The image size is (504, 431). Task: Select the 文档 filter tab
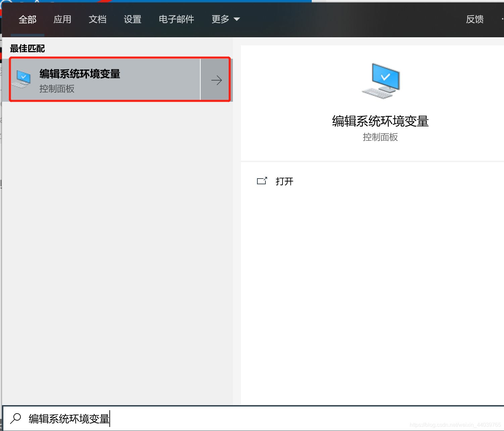tap(97, 19)
